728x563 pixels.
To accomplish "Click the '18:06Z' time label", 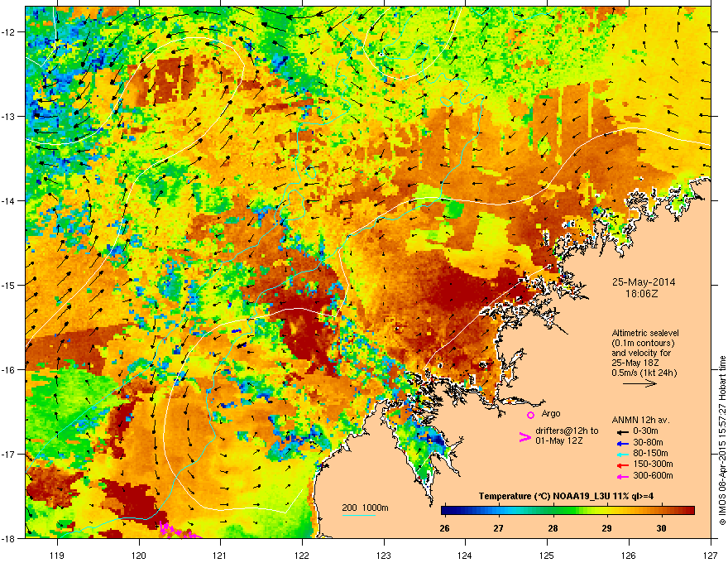I will pyautogui.click(x=644, y=294).
